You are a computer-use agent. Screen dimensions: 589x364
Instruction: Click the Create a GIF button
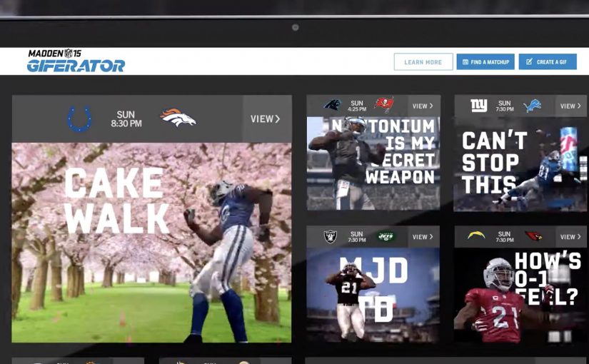(548, 61)
